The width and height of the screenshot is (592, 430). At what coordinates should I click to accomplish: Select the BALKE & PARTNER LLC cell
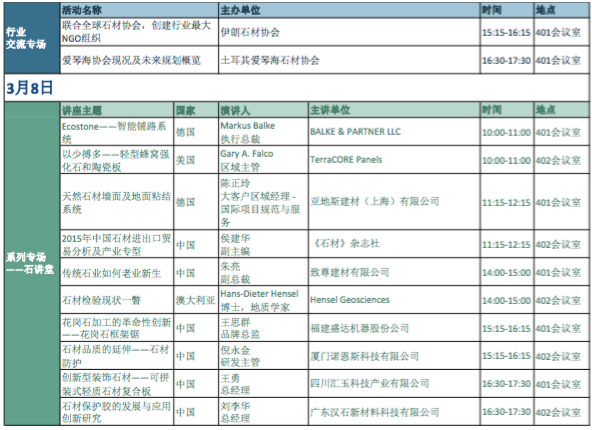pos(394,132)
